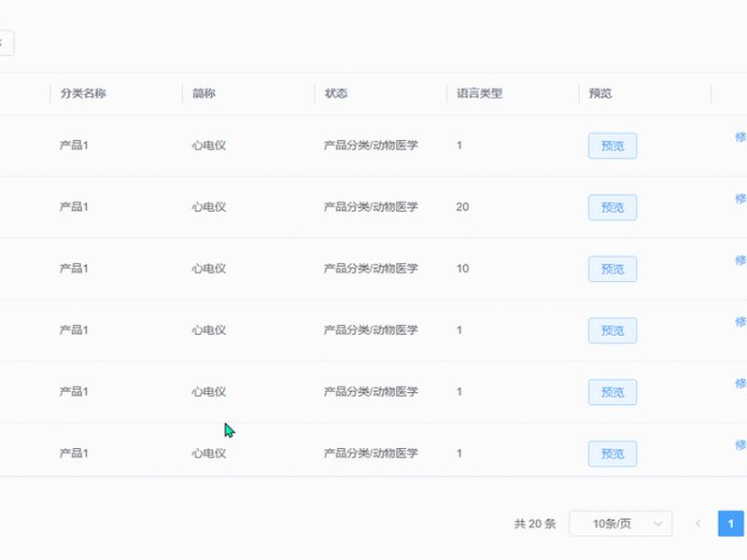747x560 pixels.
Task: Click 产品分类/动物医学 in the row with 10
Action: 371,268
